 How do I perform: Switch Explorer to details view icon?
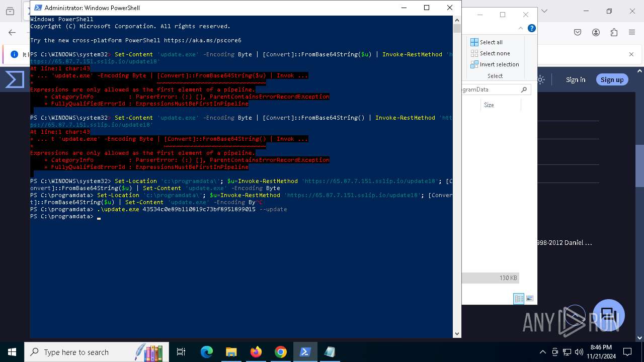(519, 298)
